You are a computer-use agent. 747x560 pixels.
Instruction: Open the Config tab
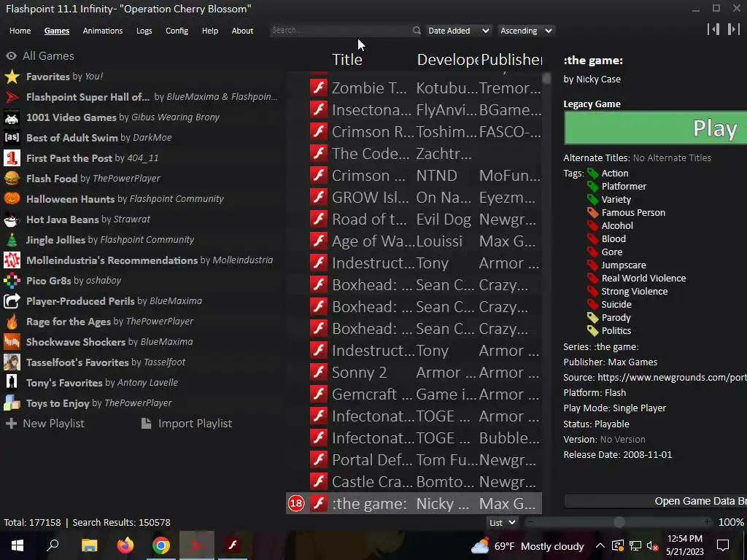pyautogui.click(x=177, y=31)
